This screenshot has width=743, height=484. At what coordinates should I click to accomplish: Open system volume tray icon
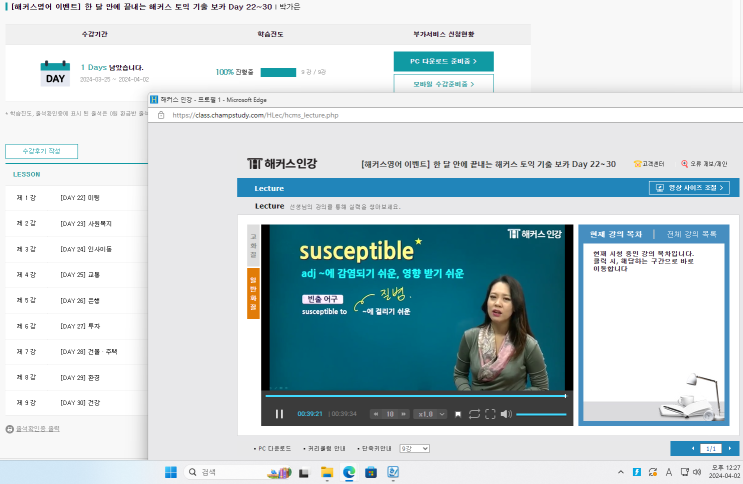pos(697,472)
